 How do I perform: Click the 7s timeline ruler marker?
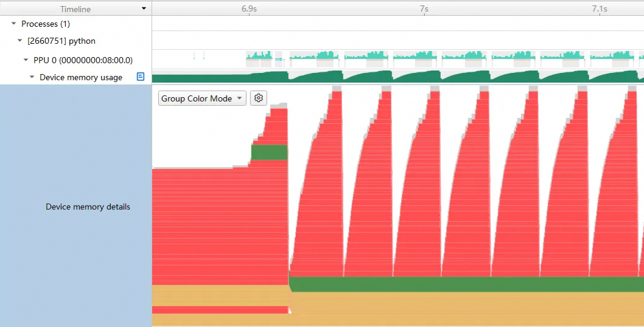(x=424, y=9)
